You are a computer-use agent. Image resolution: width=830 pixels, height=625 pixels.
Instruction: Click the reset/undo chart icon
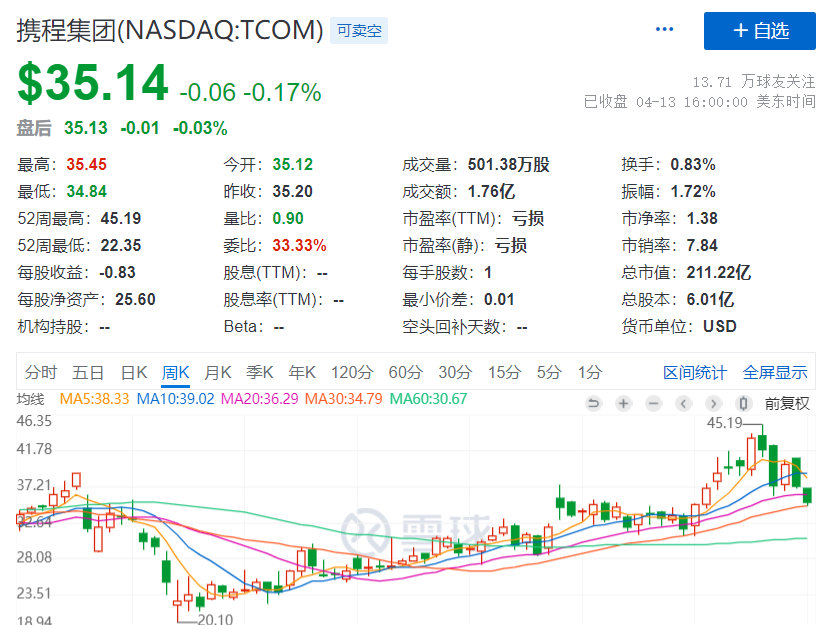(593, 404)
